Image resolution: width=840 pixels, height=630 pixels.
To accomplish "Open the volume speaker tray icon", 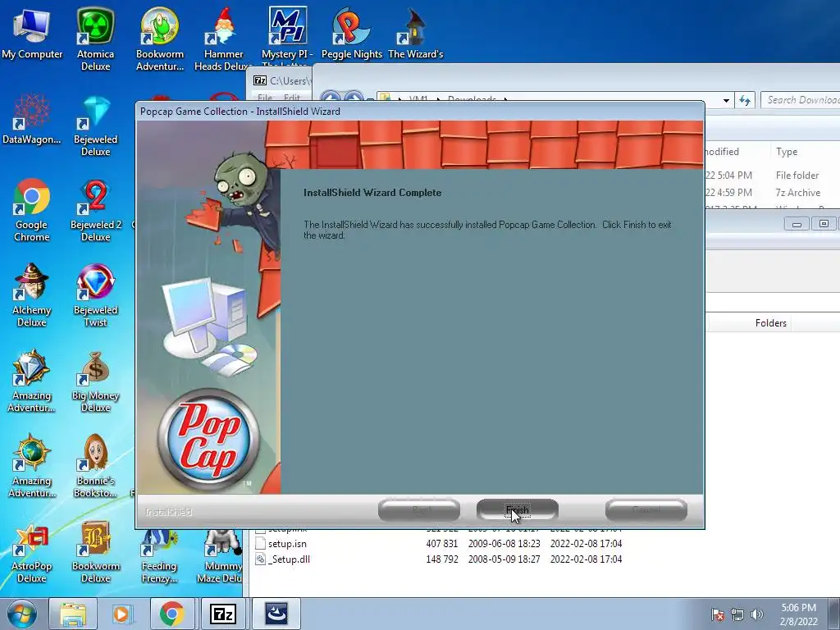I will click(x=757, y=614).
